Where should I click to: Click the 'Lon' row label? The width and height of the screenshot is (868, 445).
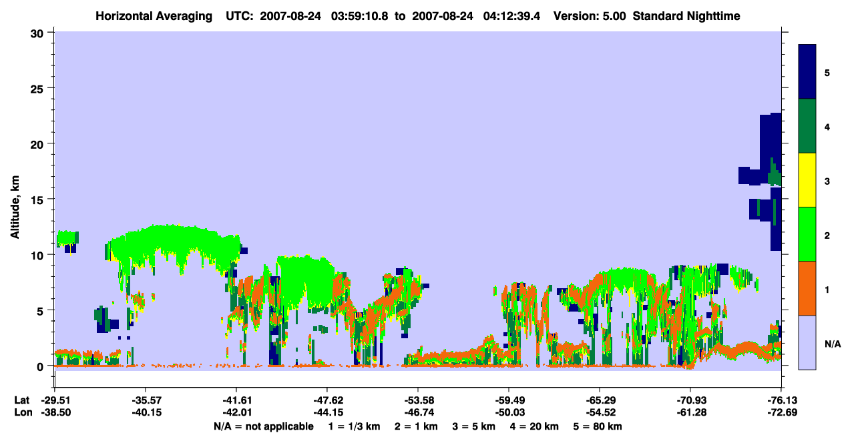(x=22, y=412)
